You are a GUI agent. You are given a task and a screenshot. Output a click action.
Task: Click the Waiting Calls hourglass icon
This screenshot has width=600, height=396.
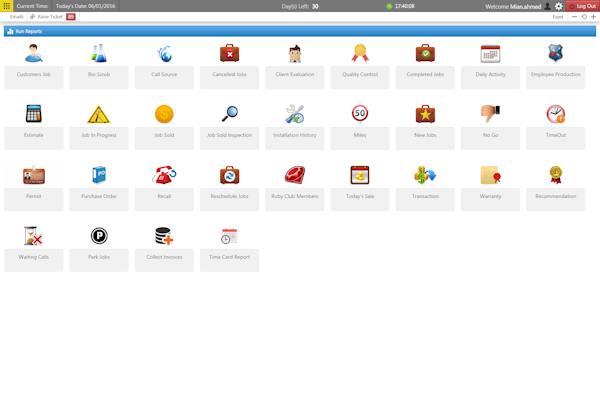(x=34, y=236)
